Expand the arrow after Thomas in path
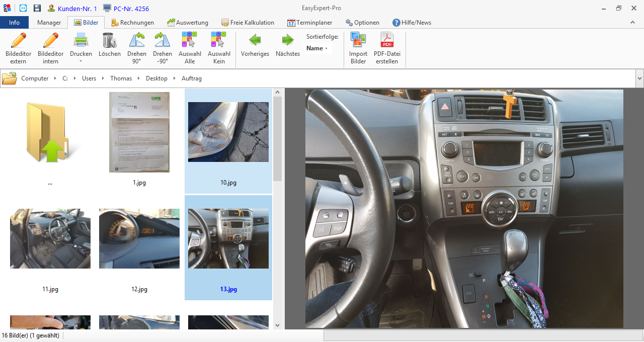This screenshot has width=644, height=342. pyautogui.click(x=139, y=78)
